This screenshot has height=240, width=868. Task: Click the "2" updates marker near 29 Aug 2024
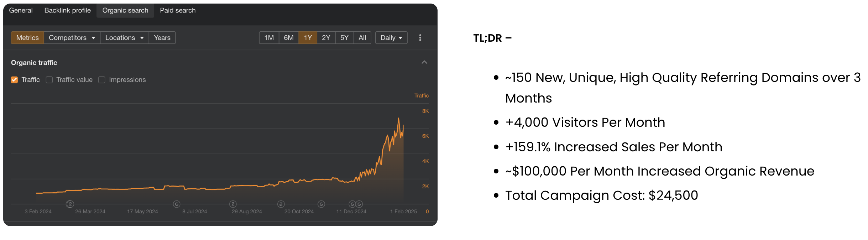233,204
